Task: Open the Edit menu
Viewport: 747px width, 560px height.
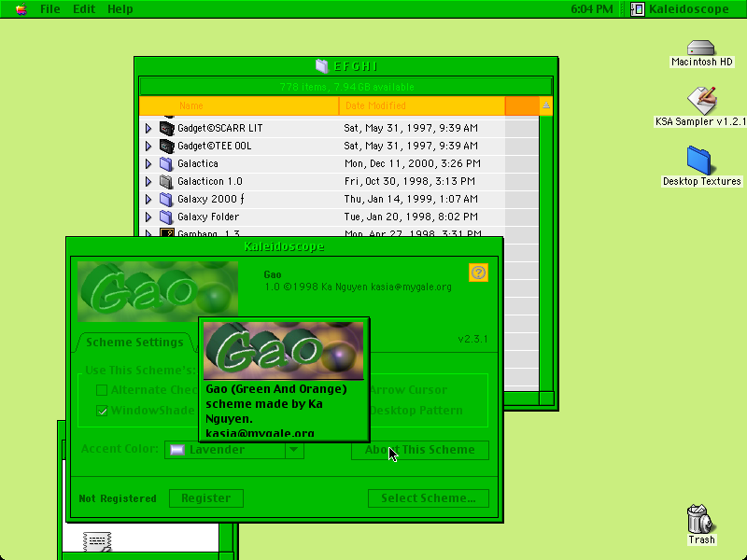Action: point(84,9)
